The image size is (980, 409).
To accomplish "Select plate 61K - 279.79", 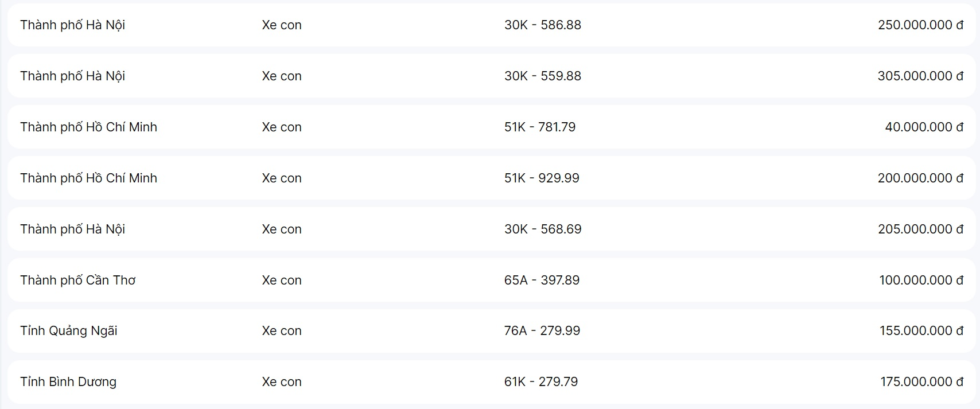I will click(x=540, y=382).
